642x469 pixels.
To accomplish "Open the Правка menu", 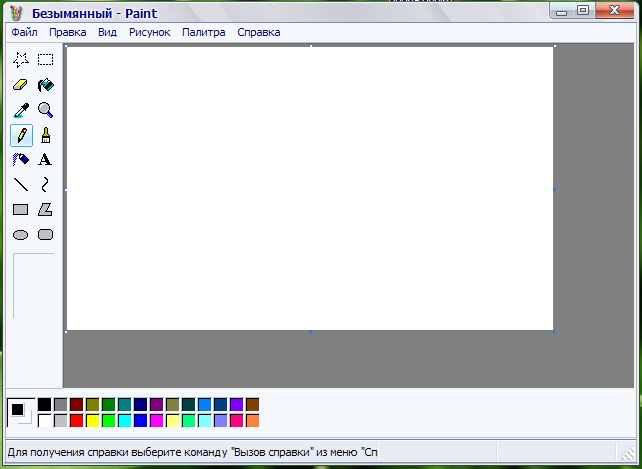I will pyautogui.click(x=68, y=32).
